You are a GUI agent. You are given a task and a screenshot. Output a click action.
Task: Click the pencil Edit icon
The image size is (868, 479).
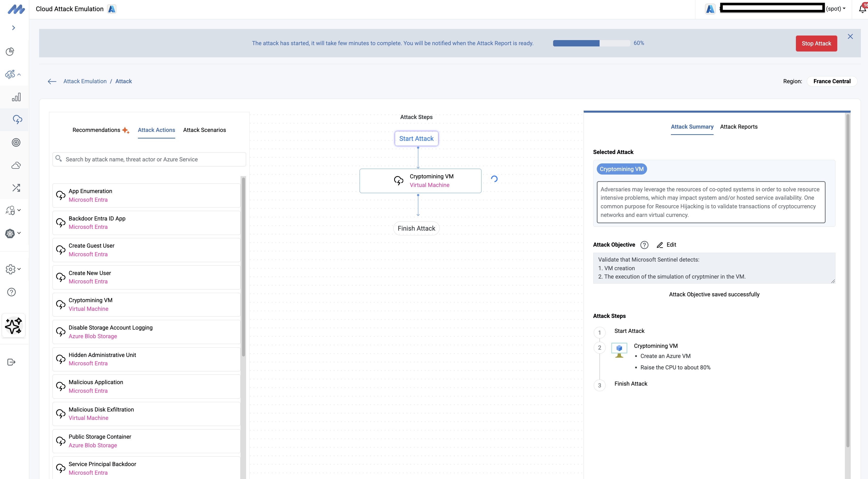[660, 245]
